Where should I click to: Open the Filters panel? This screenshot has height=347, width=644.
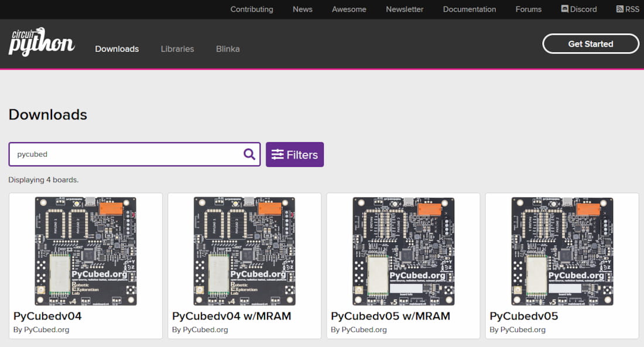click(294, 154)
